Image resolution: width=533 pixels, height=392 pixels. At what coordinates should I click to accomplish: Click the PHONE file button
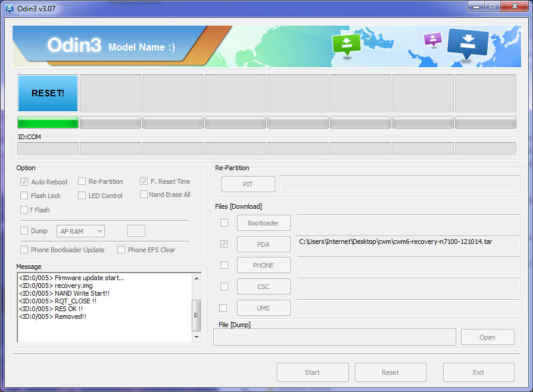pyautogui.click(x=263, y=265)
